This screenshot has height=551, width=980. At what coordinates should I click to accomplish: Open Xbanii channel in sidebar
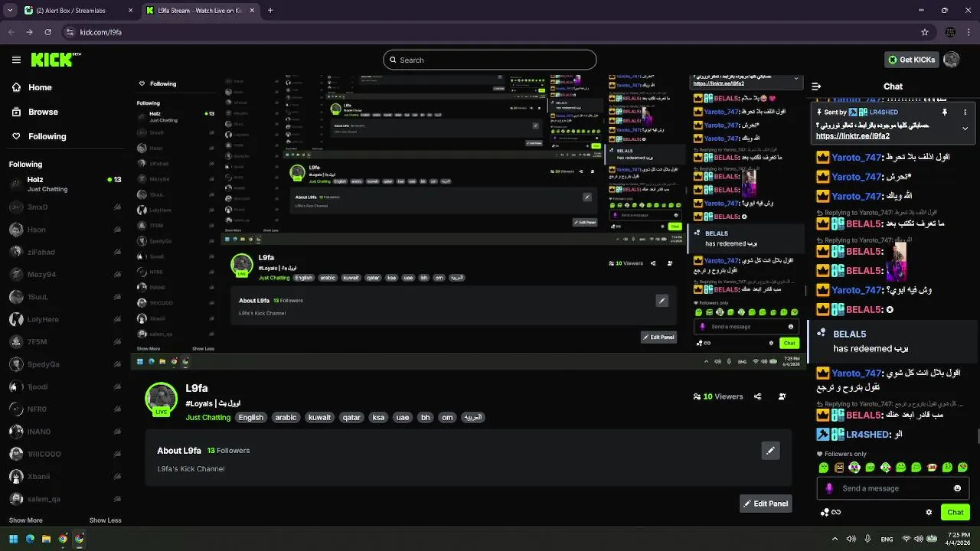coord(64,476)
